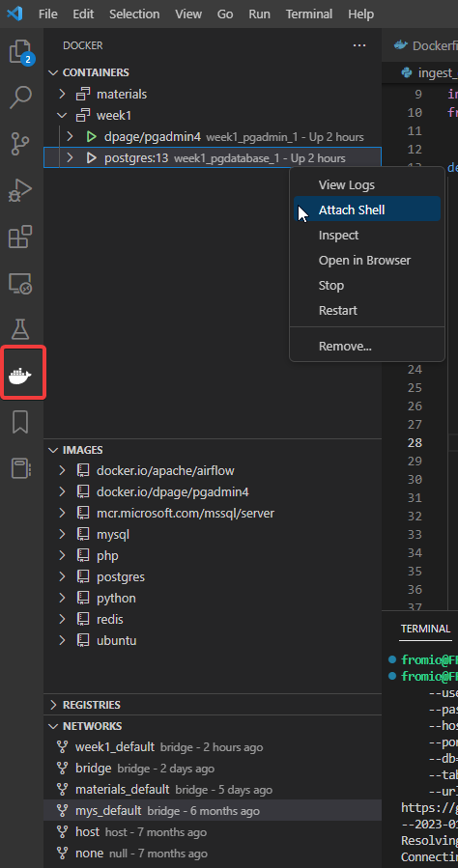The height and width of the screenshot is (868, 458).
Task: Open the Source Control icon
Action: pos(21,144)
